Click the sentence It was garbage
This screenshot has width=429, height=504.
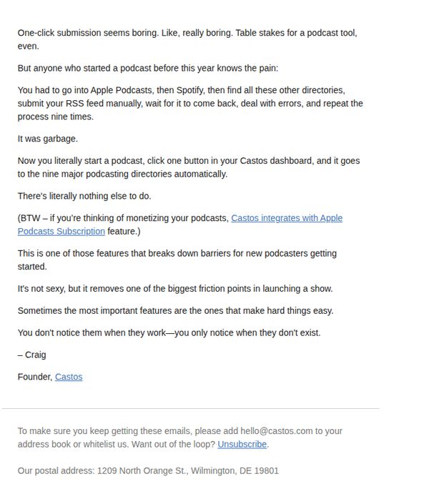pos(48,139)
